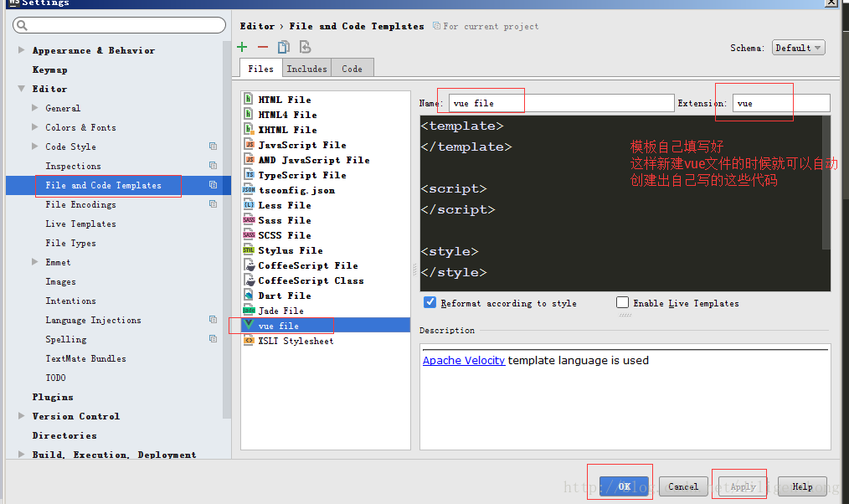Switch to the Includes tab
The image size is (849, 504).
[x=306, y=69]
